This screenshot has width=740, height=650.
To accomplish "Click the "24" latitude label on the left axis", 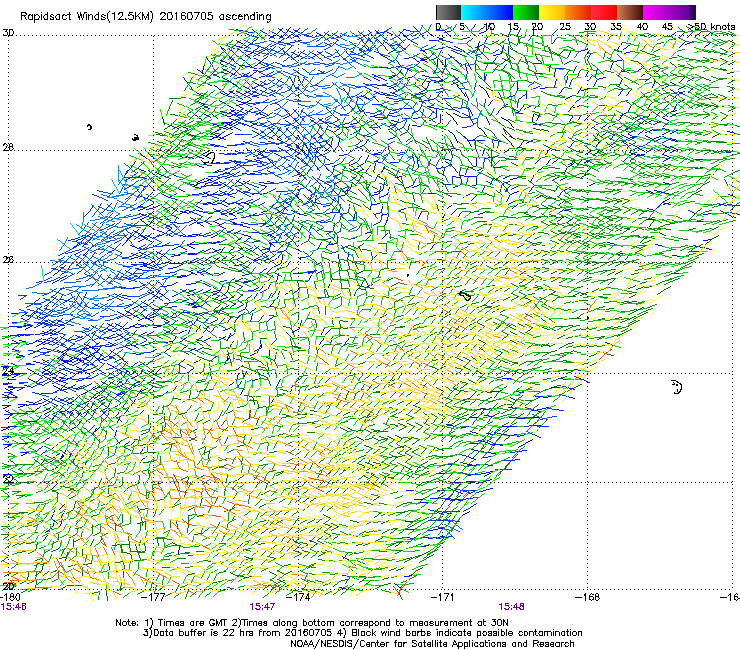I will 8,371.
